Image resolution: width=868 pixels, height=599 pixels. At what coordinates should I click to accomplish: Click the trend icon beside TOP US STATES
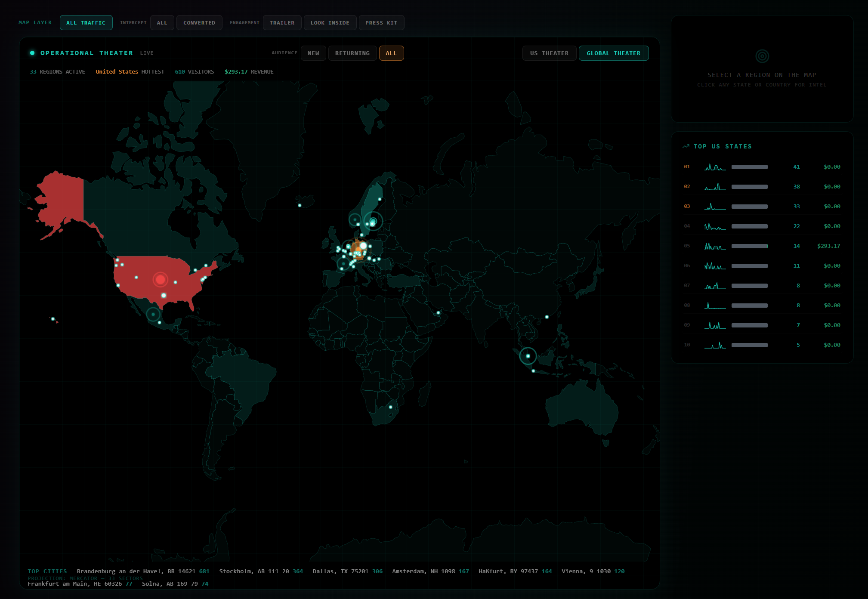click(x=686, y=146)
